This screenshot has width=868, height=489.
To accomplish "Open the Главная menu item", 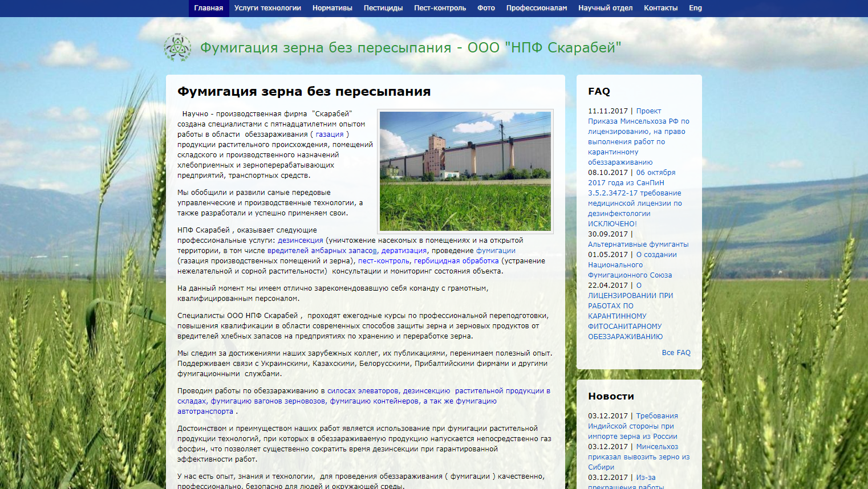I will [x=208, y=8].
